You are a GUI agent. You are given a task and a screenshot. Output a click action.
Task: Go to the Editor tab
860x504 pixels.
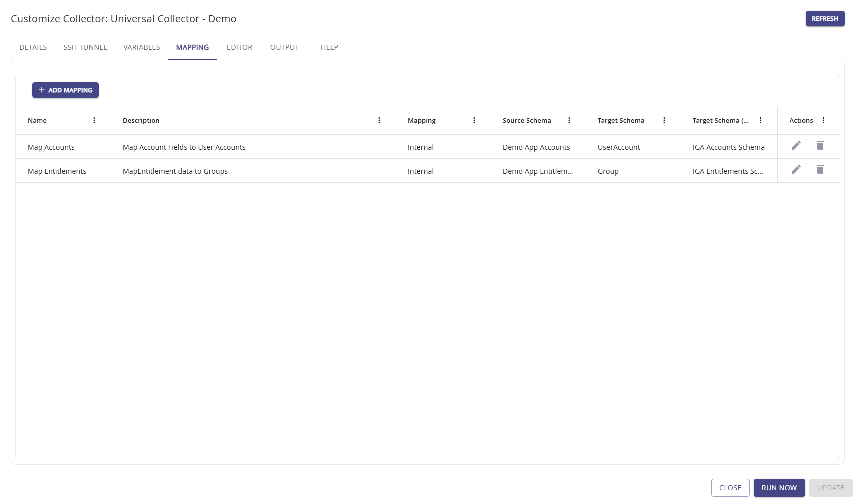pos(239,47)
